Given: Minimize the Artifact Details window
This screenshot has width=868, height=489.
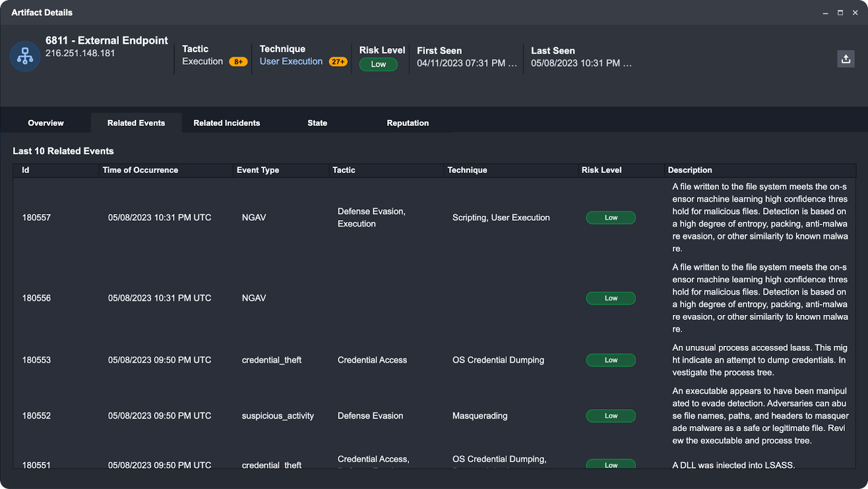Looking at the screenshot, I should pyautogui.click(x=825, y=12).
